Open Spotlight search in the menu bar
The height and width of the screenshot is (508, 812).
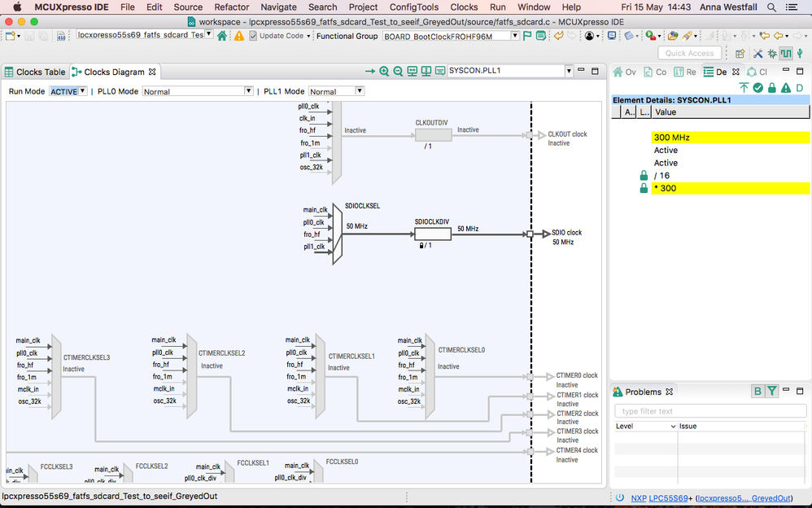771,7
